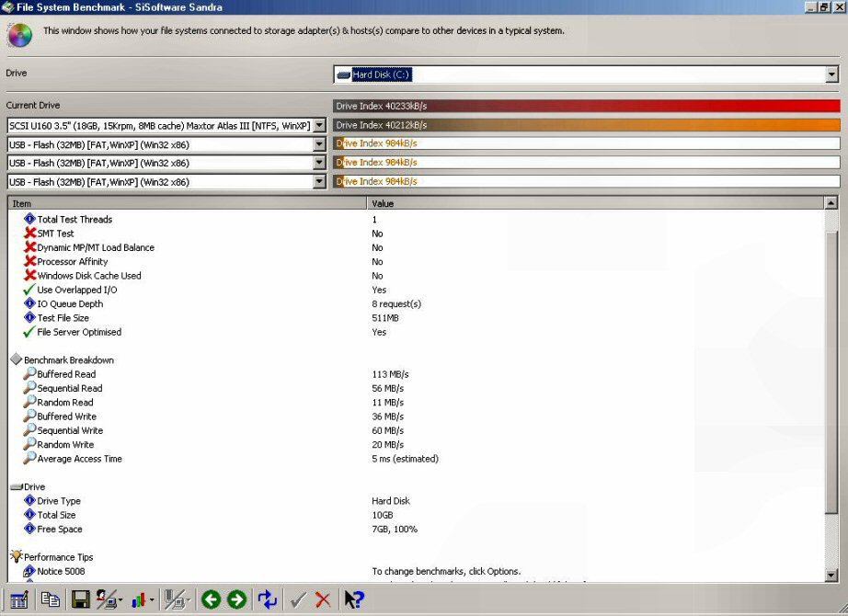Viewport: 848px width, 616px height.
Task: Click the SMT Test red cross icon
Action: click(x=30, y=234)
